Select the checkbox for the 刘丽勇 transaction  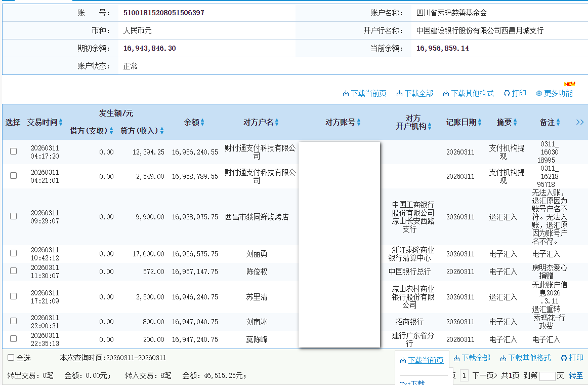click(x=13, y=252)
